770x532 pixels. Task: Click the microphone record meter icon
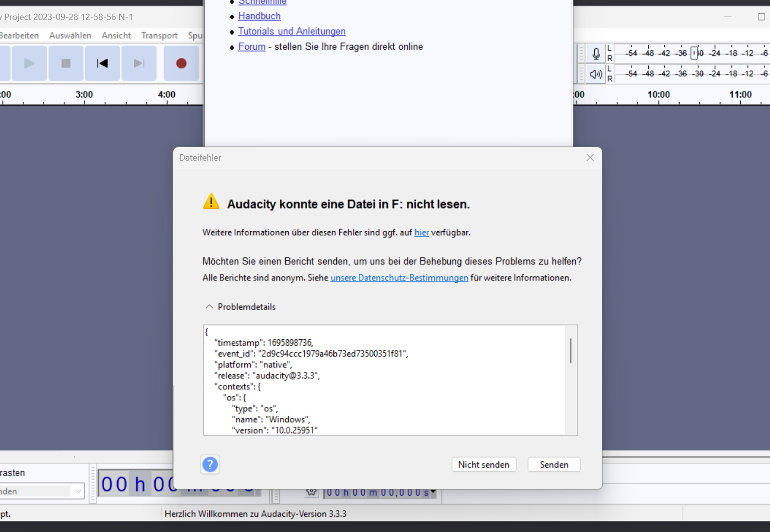[x=596, y=54]
